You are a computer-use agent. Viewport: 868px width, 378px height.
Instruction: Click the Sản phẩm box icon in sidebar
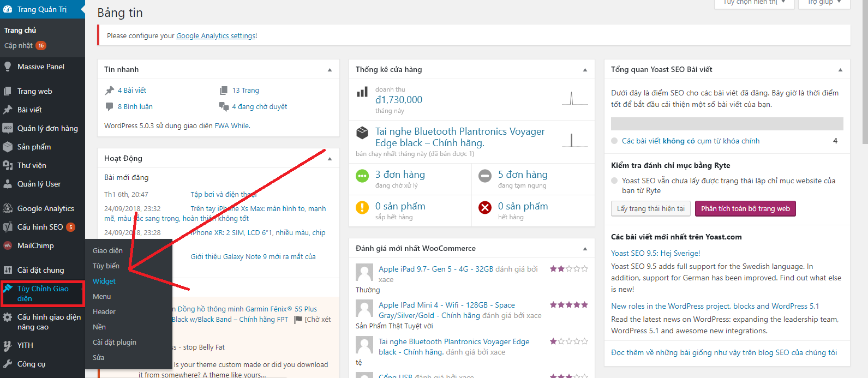[8, 147]
